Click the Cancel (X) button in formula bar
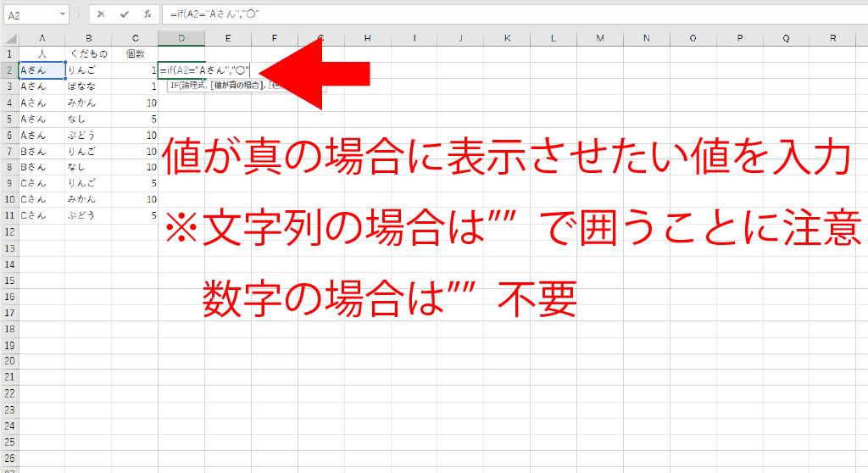This screenshot has width=868, height=473. [102, 14]
